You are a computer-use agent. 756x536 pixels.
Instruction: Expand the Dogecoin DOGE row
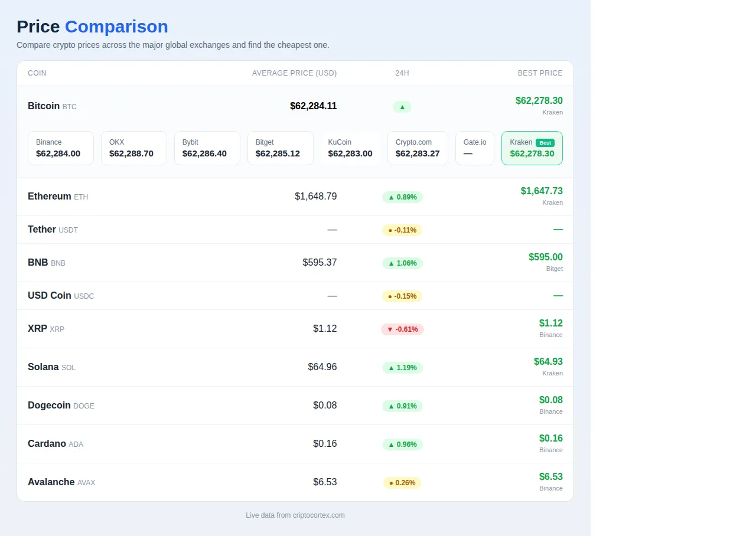(x=295, y=406)
